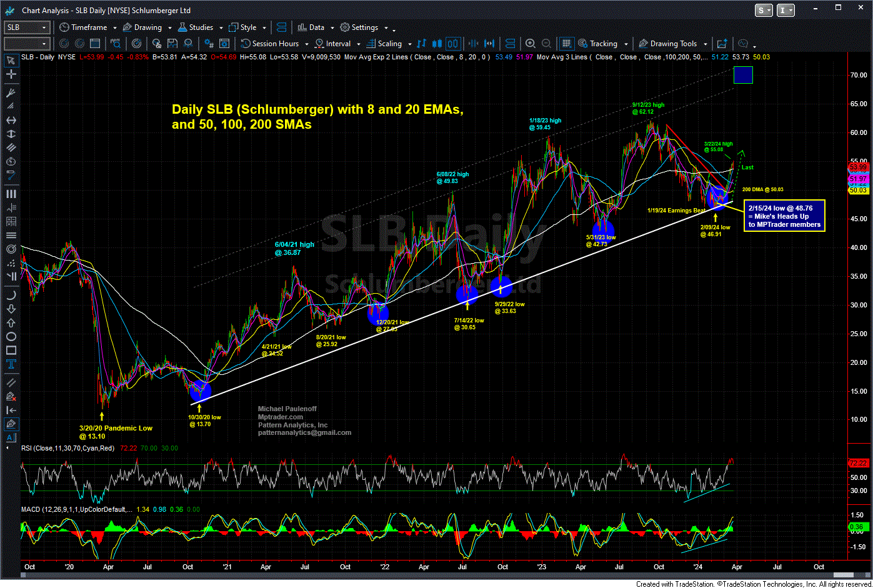The width and height of the screenshot is (873, 588).
Task: Click the Scaling button
Action: point(384,44)
